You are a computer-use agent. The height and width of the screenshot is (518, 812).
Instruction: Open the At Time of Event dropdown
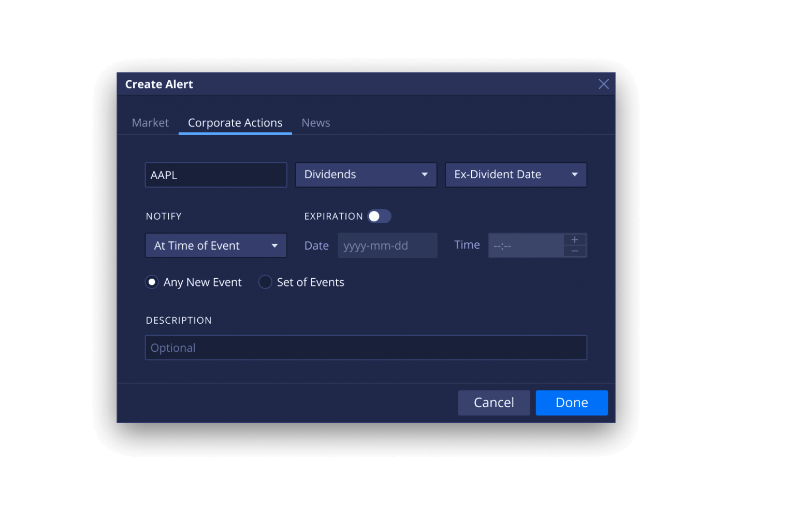(215, 246)
